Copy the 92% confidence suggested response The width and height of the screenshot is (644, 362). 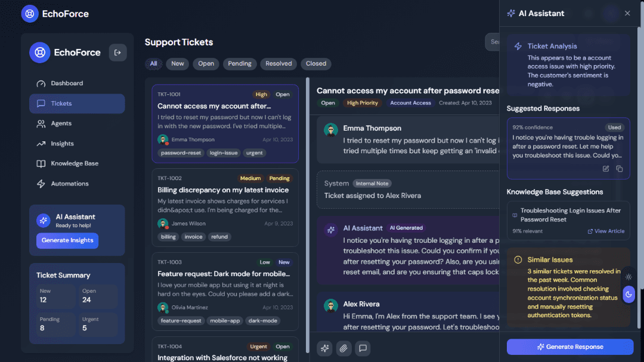click(619, 169)
